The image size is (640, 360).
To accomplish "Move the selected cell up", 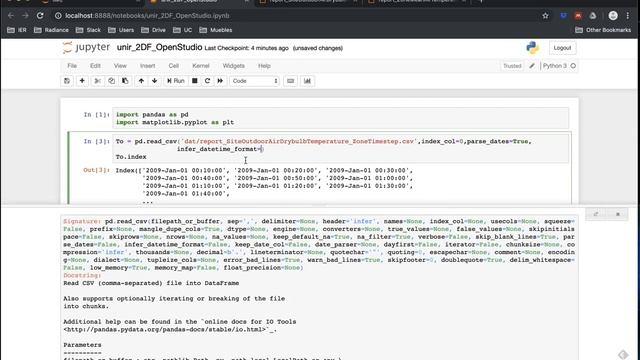I will tap(141, 81).
